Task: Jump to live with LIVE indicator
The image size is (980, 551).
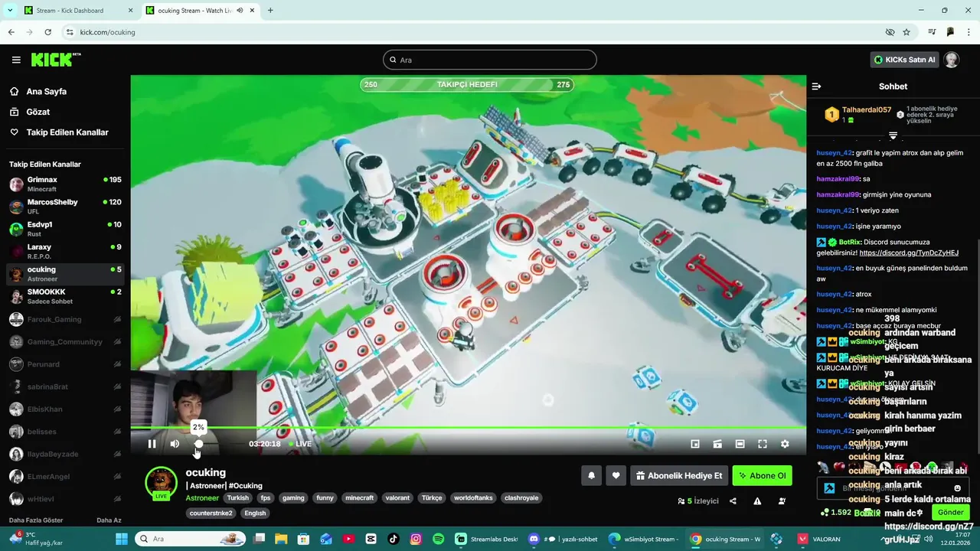Action: click(x=300, y=444)
